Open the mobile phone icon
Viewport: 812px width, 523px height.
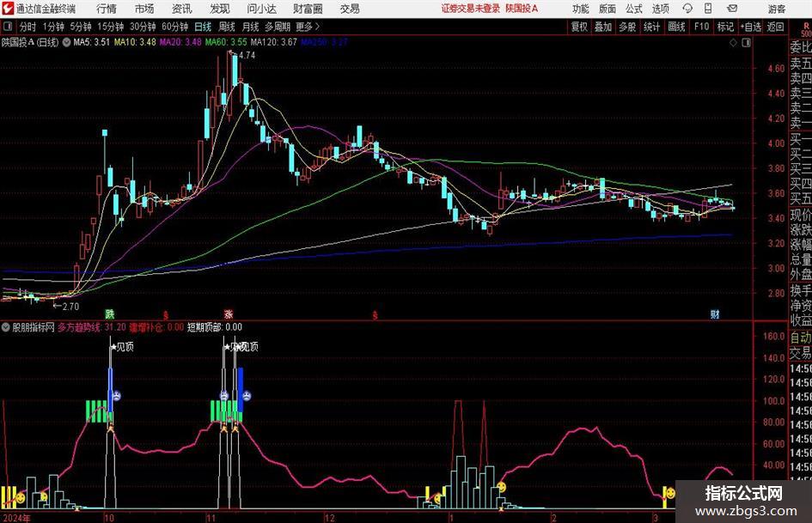(x=708, y=9)
